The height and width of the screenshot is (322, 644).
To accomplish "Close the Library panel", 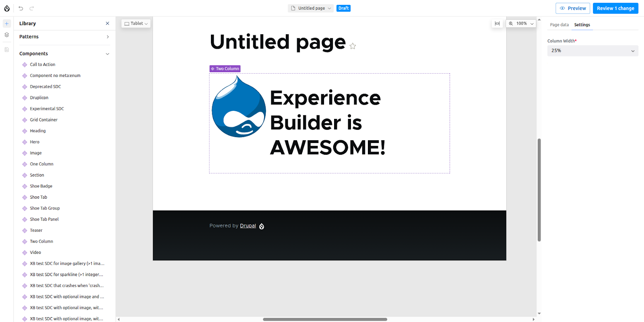I will pyautogui.click(x=107, y=23).
